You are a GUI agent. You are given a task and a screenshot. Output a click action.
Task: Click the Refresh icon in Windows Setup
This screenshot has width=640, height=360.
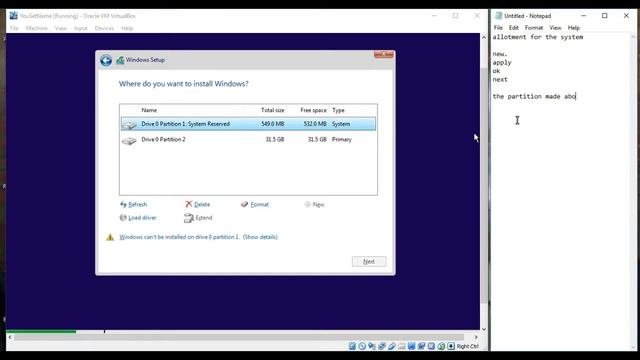[123, 204]
